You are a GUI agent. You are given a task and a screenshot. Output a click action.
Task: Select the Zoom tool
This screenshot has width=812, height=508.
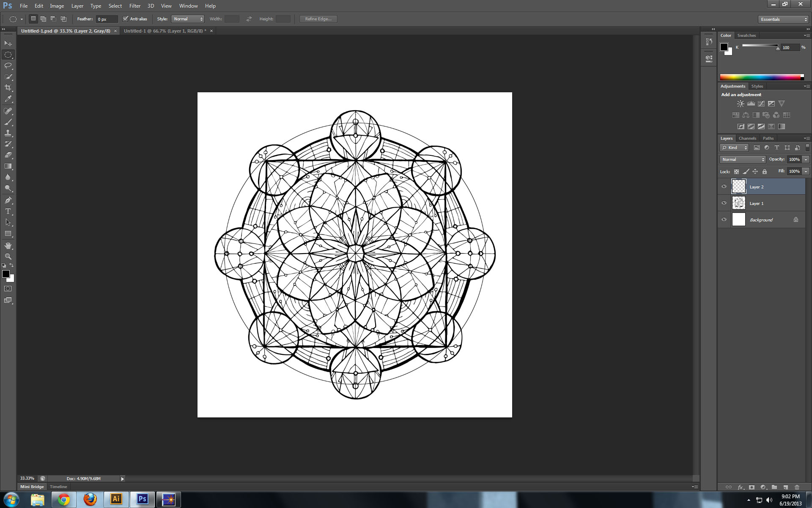[8, 256]
